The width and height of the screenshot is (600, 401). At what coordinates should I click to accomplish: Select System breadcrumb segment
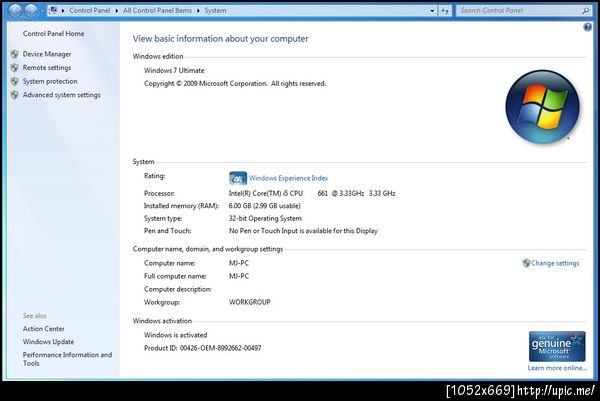pyautogui.click(x=215, y=11)
